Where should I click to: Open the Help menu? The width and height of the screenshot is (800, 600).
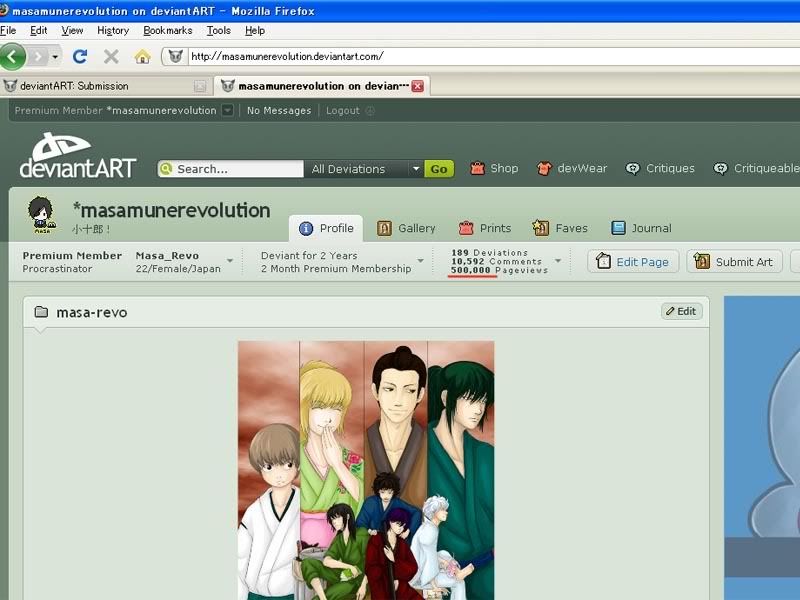255,31
